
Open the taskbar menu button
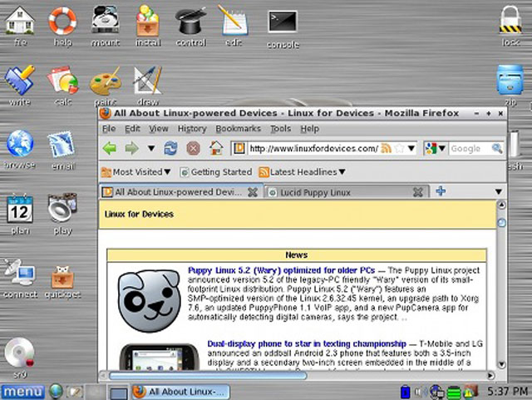pos(22,392)
